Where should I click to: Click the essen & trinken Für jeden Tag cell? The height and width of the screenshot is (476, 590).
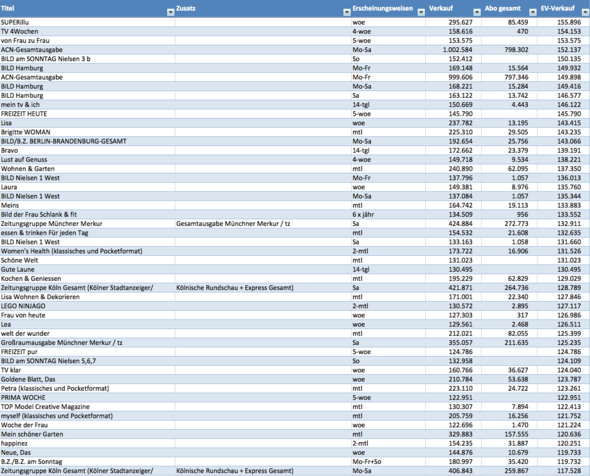click(87, 233)
